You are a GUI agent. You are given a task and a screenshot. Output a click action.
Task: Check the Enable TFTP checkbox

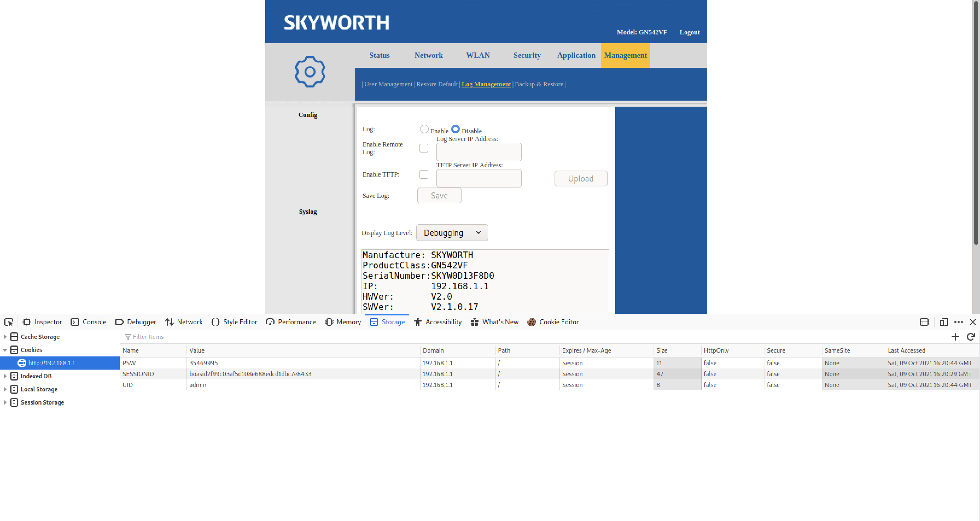[x=424, y=175]
